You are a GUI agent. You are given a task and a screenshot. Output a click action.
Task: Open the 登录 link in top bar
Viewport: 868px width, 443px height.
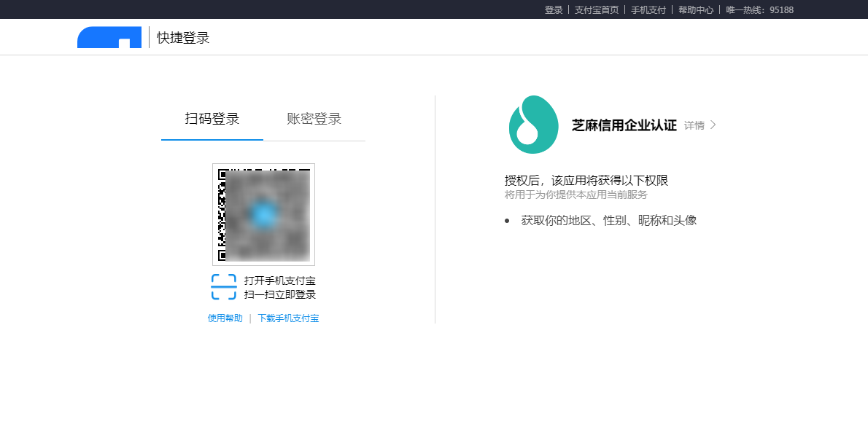pos(554,9)
